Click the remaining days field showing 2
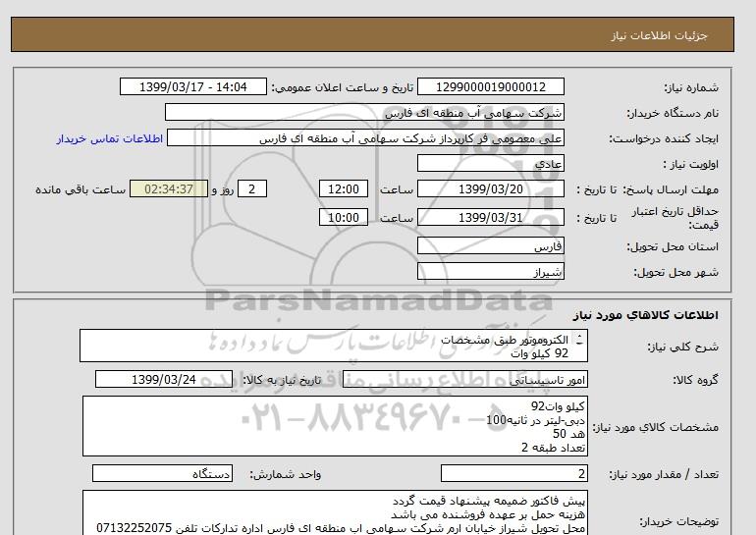 click(x=251, y=188)
